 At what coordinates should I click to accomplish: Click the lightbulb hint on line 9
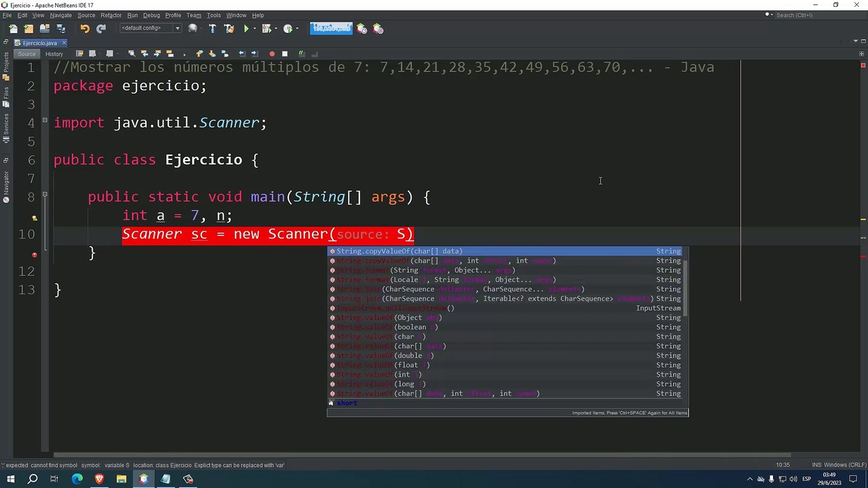point(34,218)
